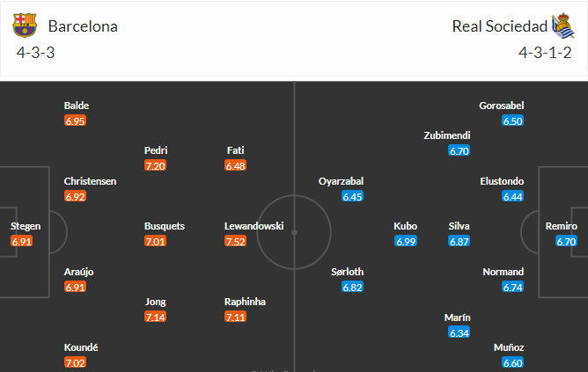Screen dimensions: 588x372
Task: Click Real Sociedad's 4-3-1-2 formation label
Action: tap(545, 53)
